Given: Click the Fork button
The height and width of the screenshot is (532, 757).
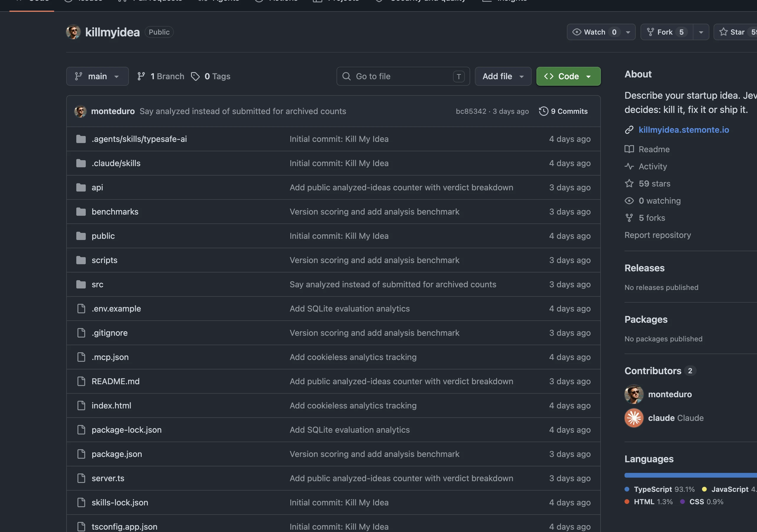Looking at the screenshot, I should coord(667,32).
